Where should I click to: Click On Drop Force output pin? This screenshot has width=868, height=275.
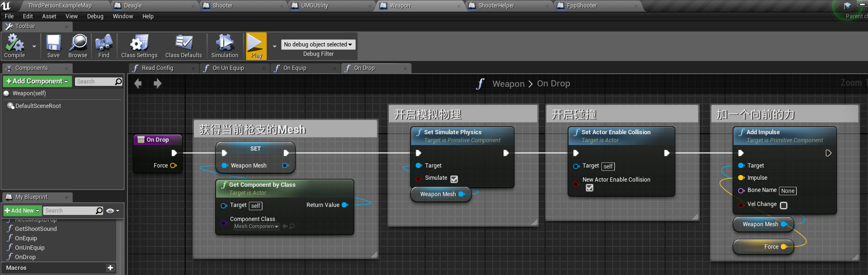coord(173,166)
